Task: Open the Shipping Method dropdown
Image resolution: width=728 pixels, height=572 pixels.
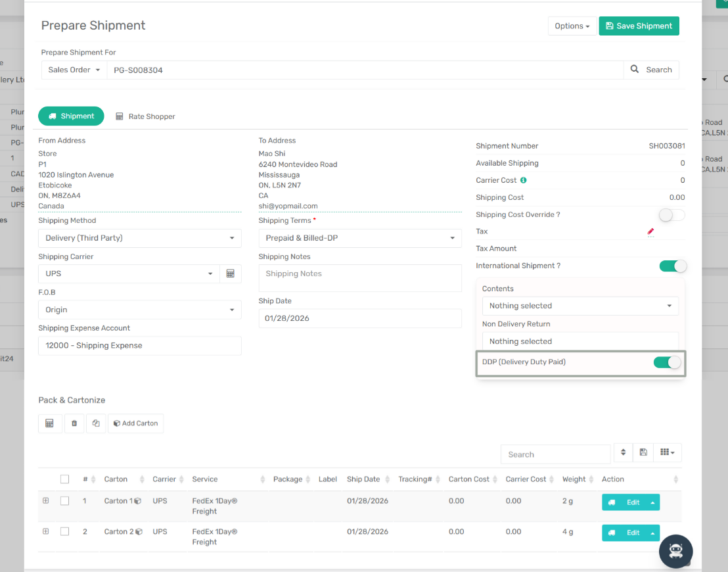Action: point(140,238)
